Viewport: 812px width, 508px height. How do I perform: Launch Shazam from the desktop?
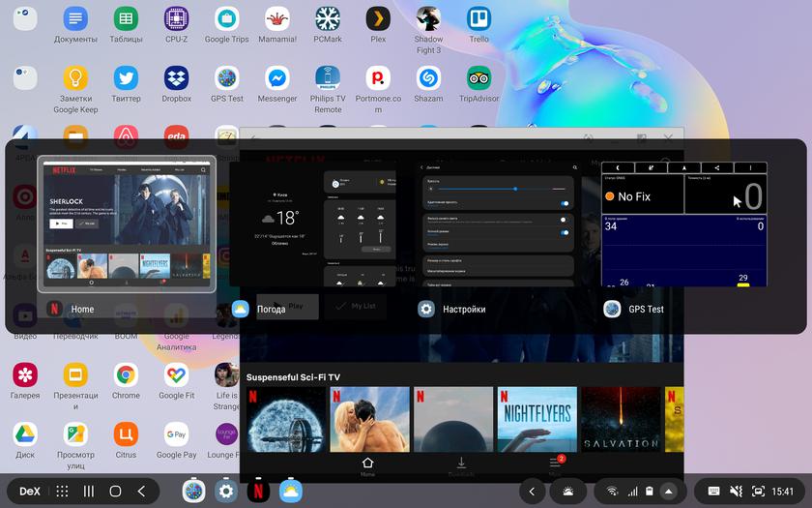click(428, 78)
